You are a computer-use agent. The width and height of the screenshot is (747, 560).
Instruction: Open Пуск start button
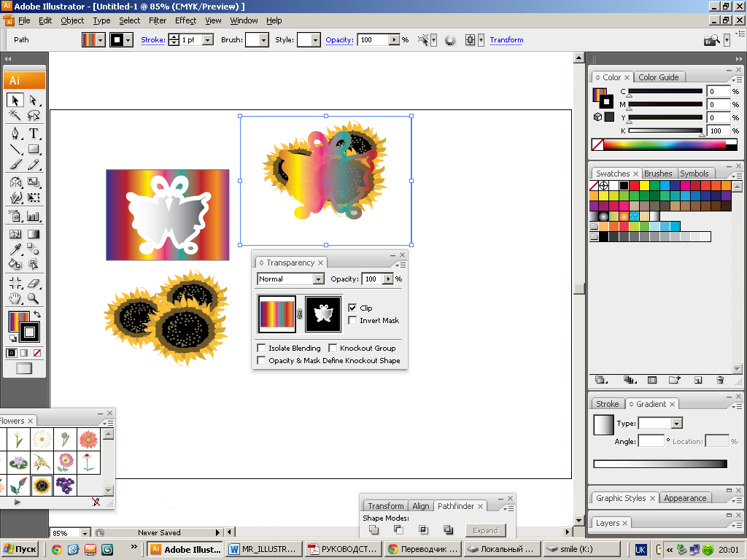[20, 549]
